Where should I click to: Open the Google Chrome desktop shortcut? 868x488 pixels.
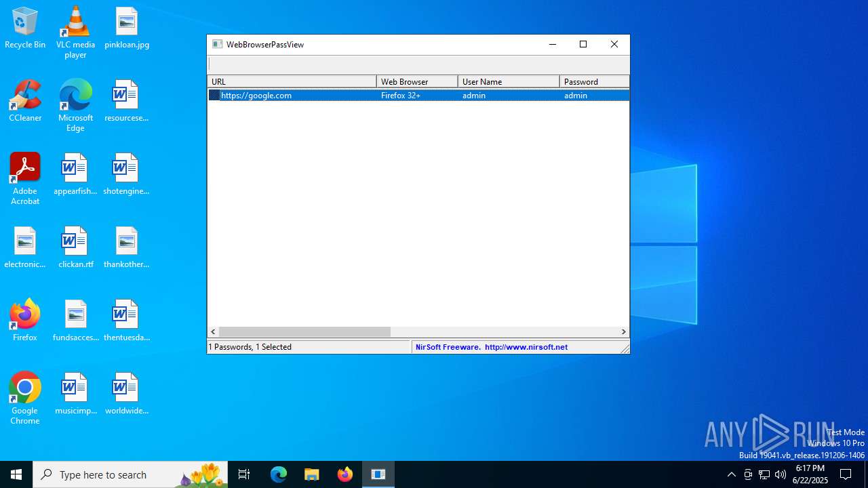tap(25, 399)
